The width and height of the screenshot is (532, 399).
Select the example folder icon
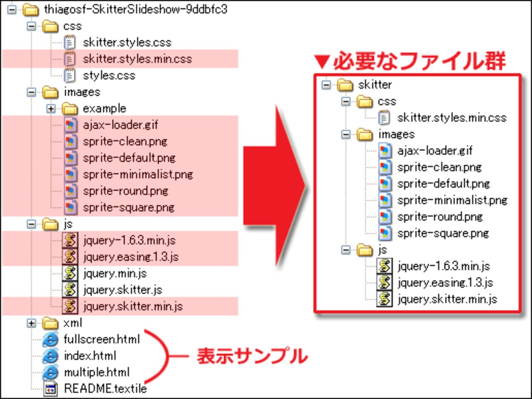pyautogui.click(x=70, y=108)
